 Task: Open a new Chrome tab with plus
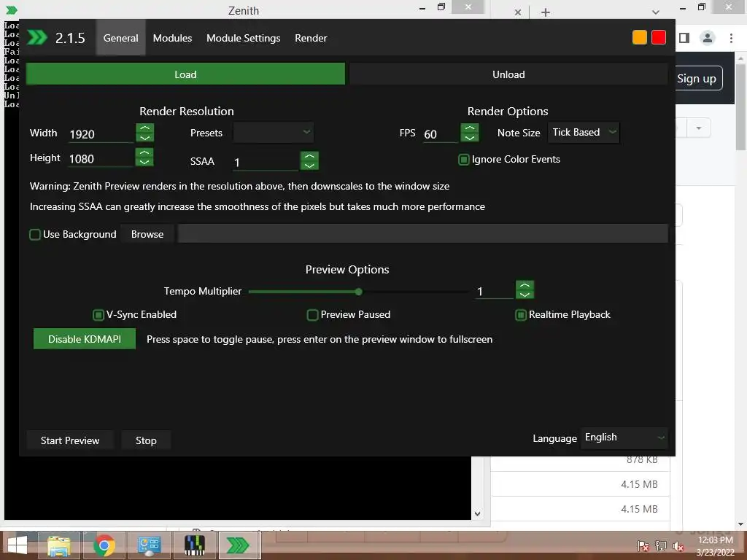pos(546,12)
